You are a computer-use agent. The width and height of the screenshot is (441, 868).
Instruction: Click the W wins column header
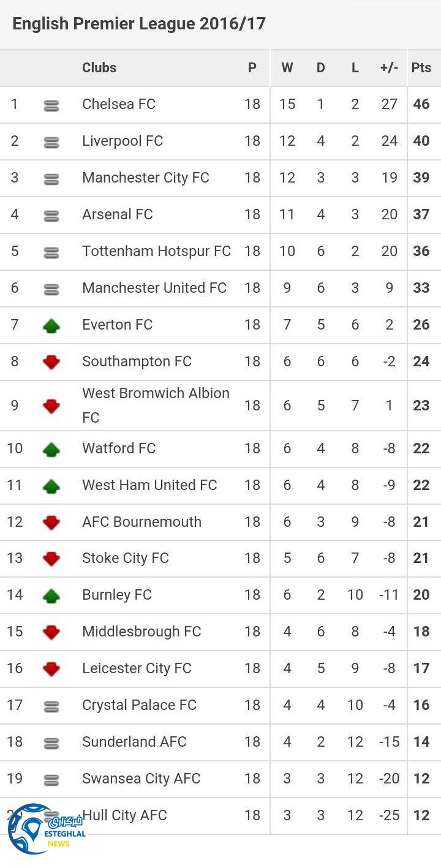(287, 67)
